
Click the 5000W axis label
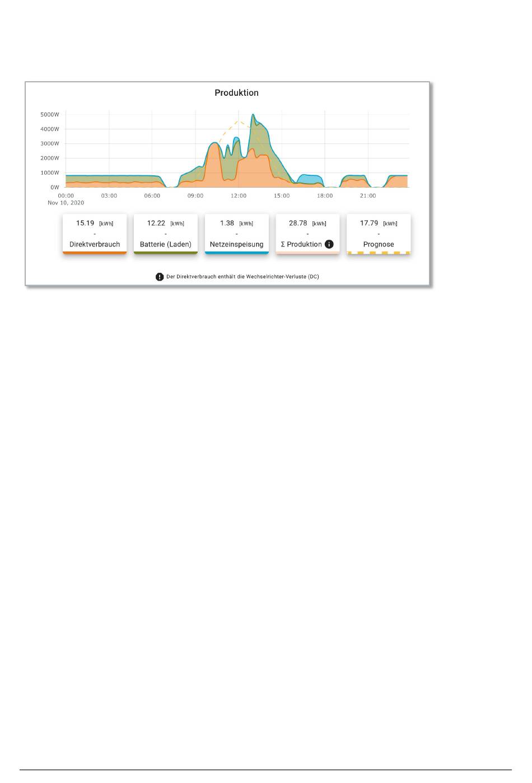(50, 114)
